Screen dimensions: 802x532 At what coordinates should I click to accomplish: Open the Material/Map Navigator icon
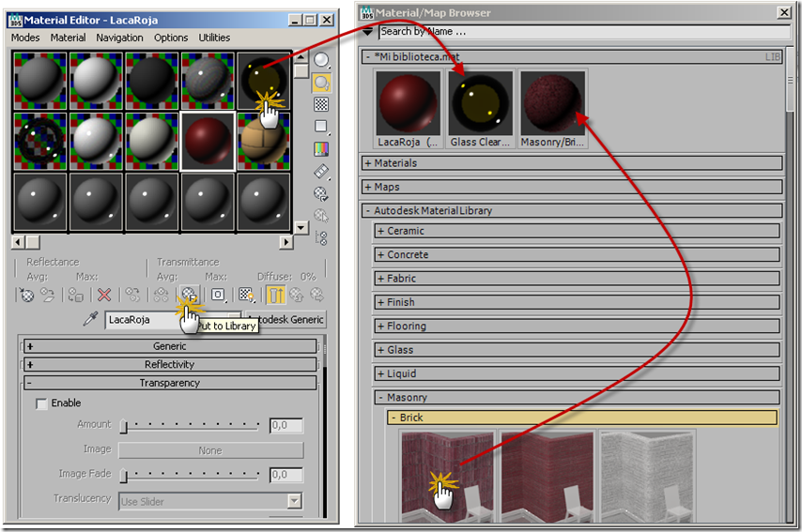tap(321, 237)
